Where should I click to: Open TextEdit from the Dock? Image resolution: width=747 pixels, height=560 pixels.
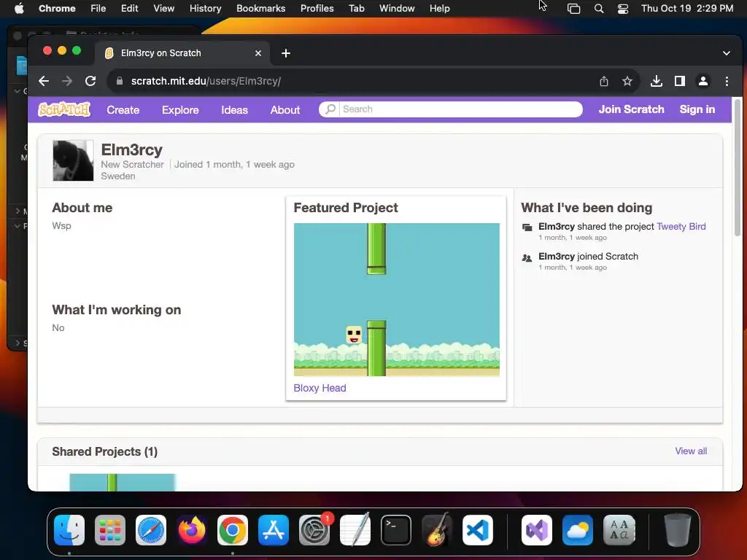[x=355, y=529]
